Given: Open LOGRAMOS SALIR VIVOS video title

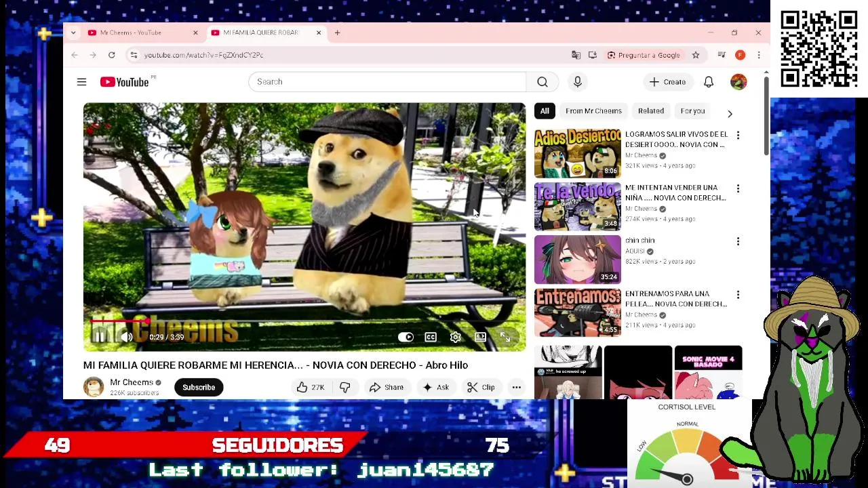Looking at the screenshot, I should (676, 140).
